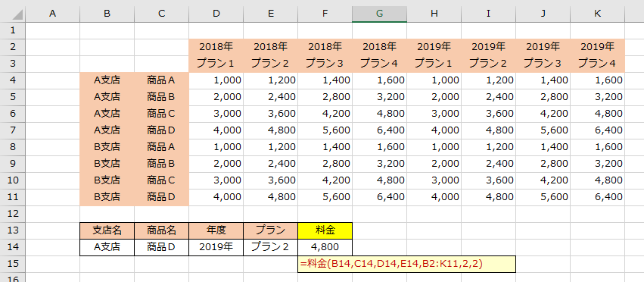Click cell I3 labeled プラン2
This screenshot has width=644, height=282.
tap(488, 64)
